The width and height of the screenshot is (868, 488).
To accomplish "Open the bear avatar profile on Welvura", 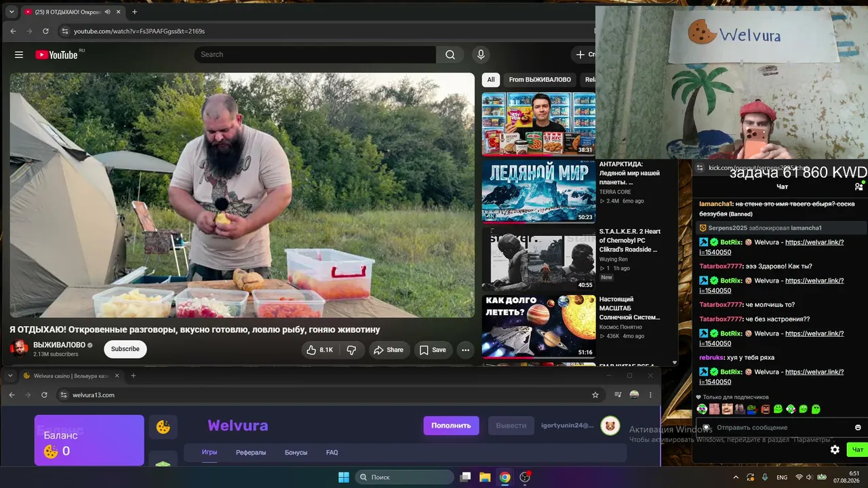I will (x=610, y=426).
